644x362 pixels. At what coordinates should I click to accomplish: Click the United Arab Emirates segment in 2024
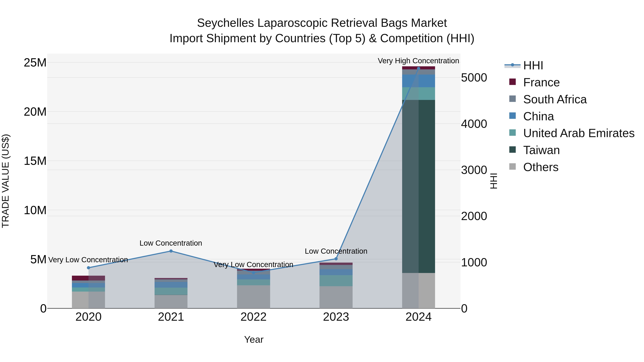418,94
